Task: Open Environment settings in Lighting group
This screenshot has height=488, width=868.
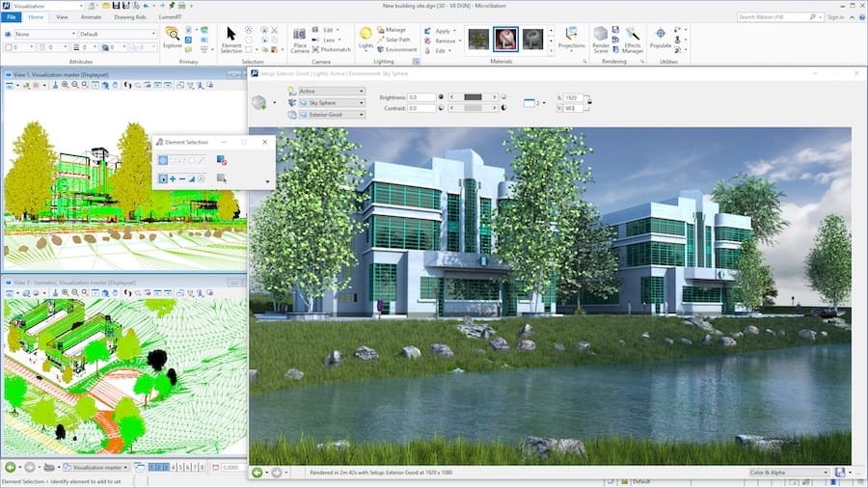Action: [x=397, y=49]
